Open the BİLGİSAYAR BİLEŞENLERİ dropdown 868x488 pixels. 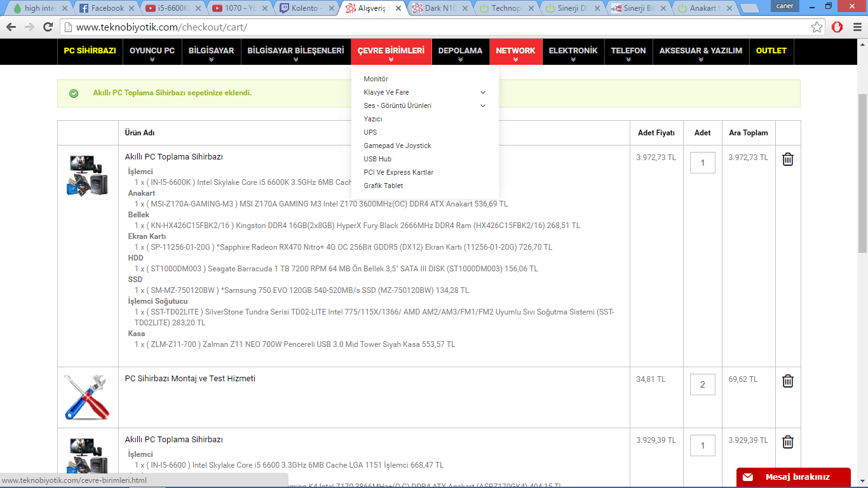pyautogui.click(x=295, y=51)
